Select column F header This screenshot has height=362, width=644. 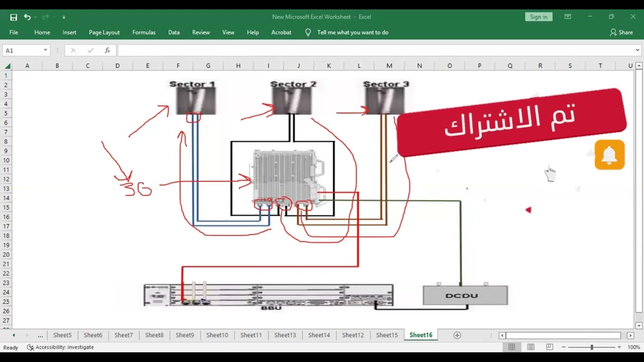point(178,66)
